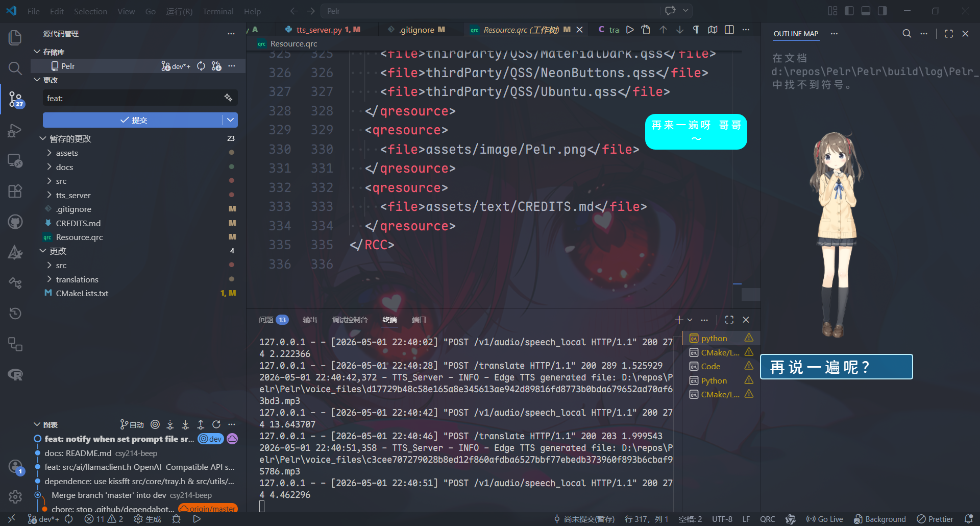Switch to the 问题 problems tab
This screenshot has height=526, width=980.
tap(273, 320)
